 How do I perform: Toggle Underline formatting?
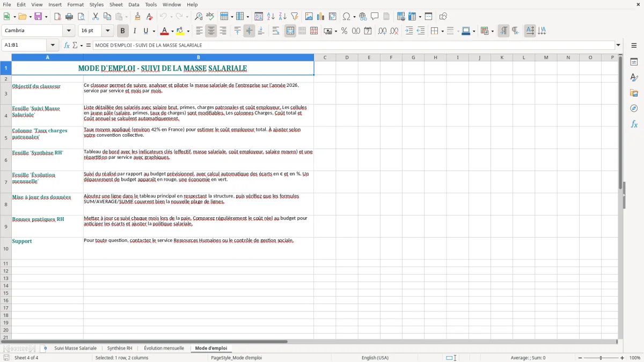(x=145, y=31)
